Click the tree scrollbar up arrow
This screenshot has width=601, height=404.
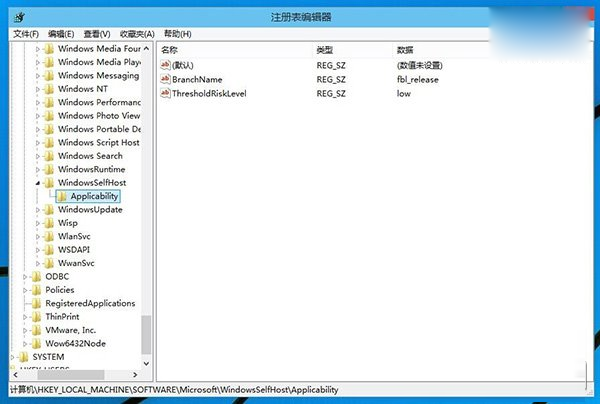(146, 49)
